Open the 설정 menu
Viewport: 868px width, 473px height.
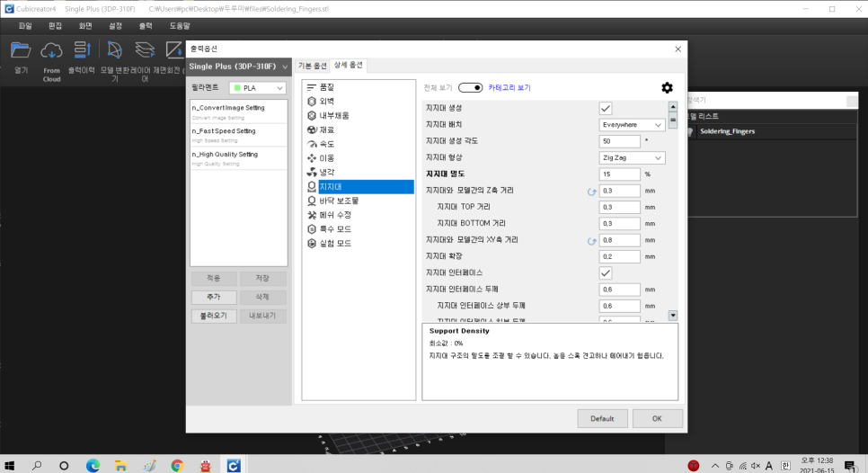(x=115, y=26)
